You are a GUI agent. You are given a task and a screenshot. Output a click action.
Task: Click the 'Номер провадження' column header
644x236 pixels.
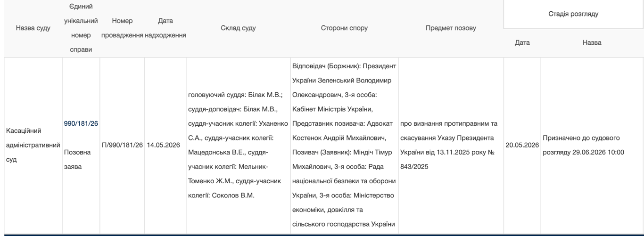point(122,28)
